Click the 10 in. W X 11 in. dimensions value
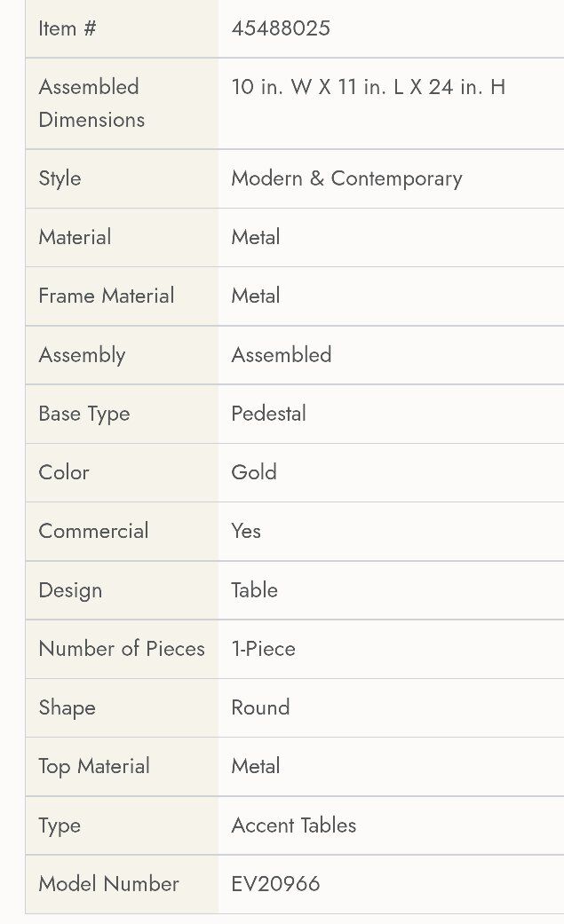The width and height of the screenshot is (564, 924). pyautogui.click(x=368, y=87)
